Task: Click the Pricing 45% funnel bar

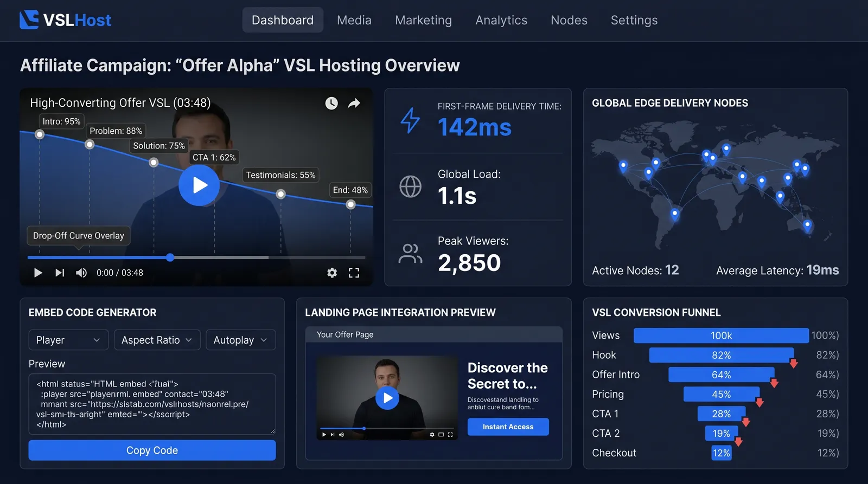Action: (721, 394)
